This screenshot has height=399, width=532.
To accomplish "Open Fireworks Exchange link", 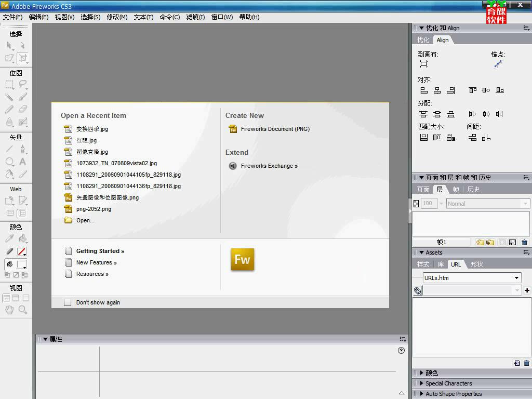I will pos(269,166).
